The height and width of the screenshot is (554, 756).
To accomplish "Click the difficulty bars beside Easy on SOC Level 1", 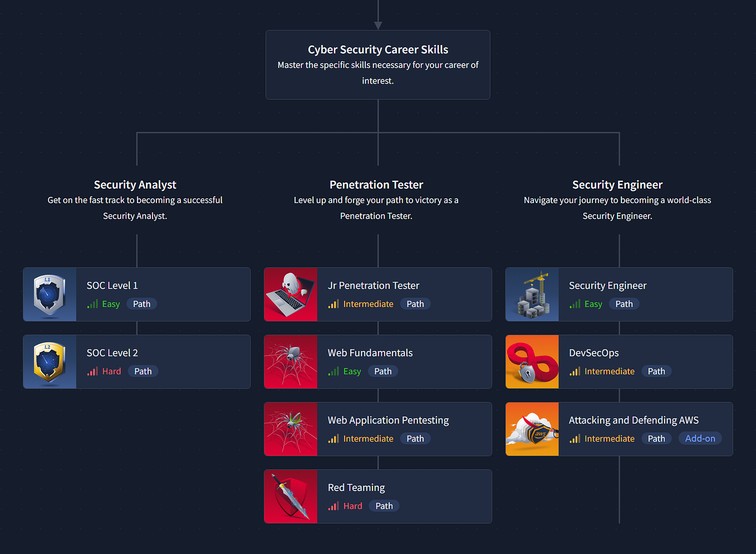I will tap(92, 304).
